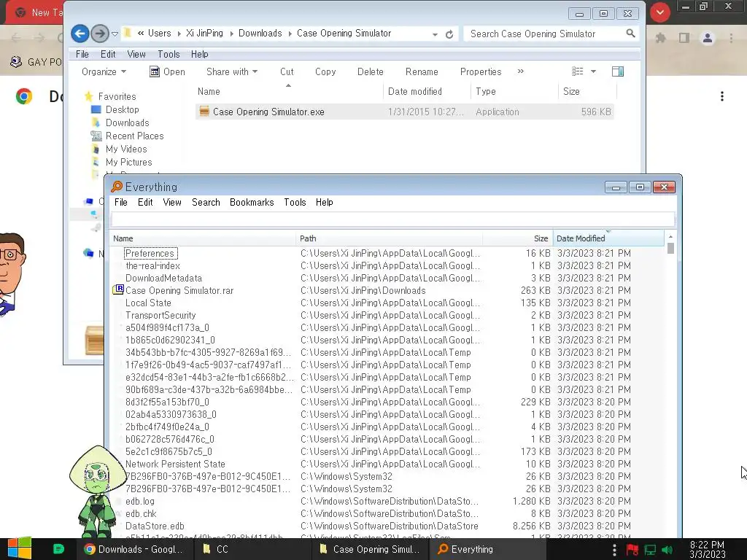Click Downloads breadcrumb in address bar
Viewport: 747px width, 560px height.
(260, 34)
